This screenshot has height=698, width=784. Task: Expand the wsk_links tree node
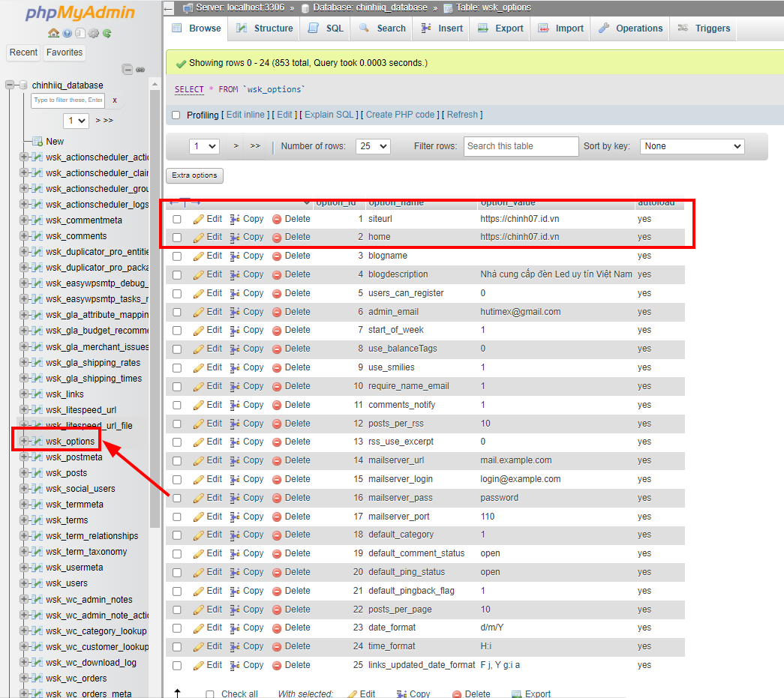[x=23, y=394]
